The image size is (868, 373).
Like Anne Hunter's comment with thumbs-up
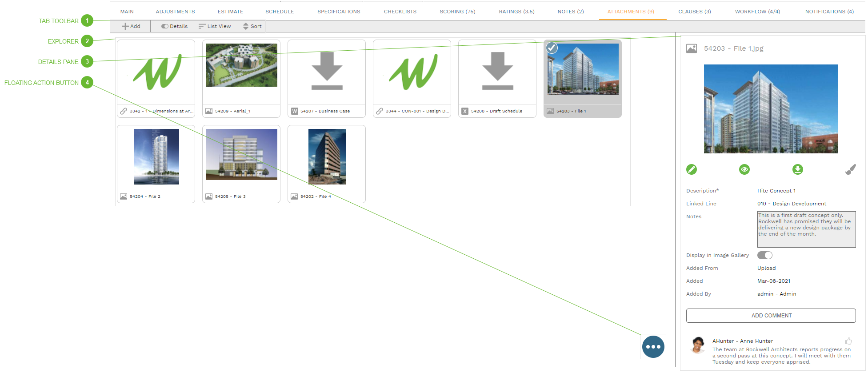coord(848,341)
